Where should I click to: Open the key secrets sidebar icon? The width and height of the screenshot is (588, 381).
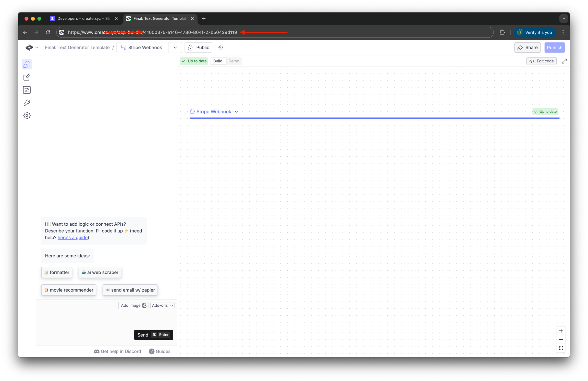(x=27, y=103)
